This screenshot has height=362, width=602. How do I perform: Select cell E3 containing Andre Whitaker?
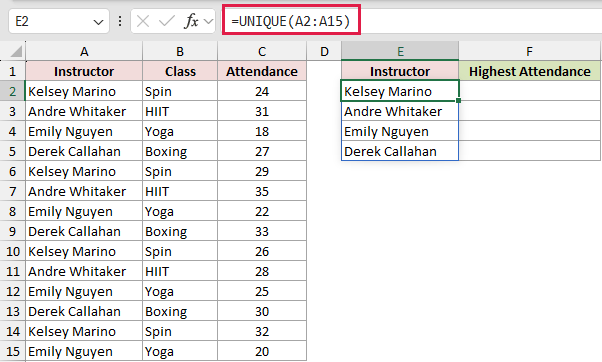(x=400, y=111)
